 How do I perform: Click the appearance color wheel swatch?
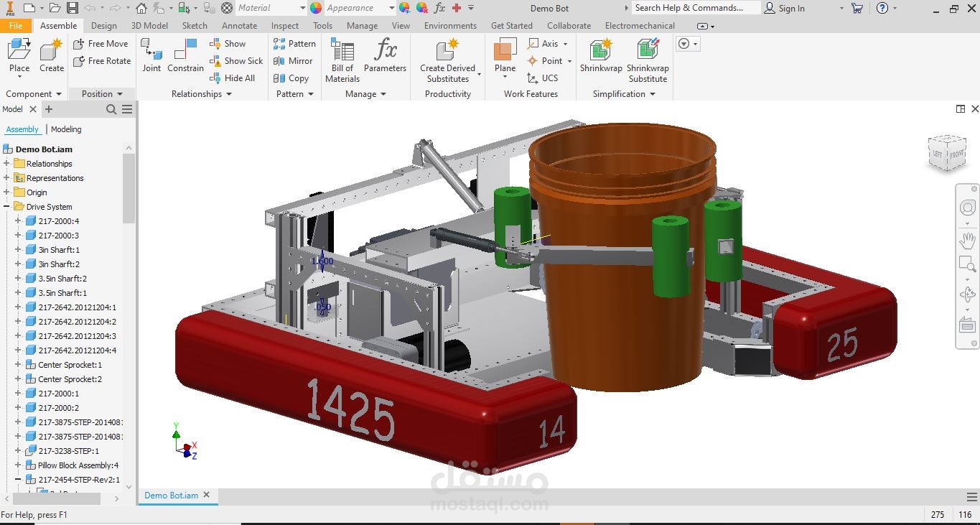[x=316, y=9]
